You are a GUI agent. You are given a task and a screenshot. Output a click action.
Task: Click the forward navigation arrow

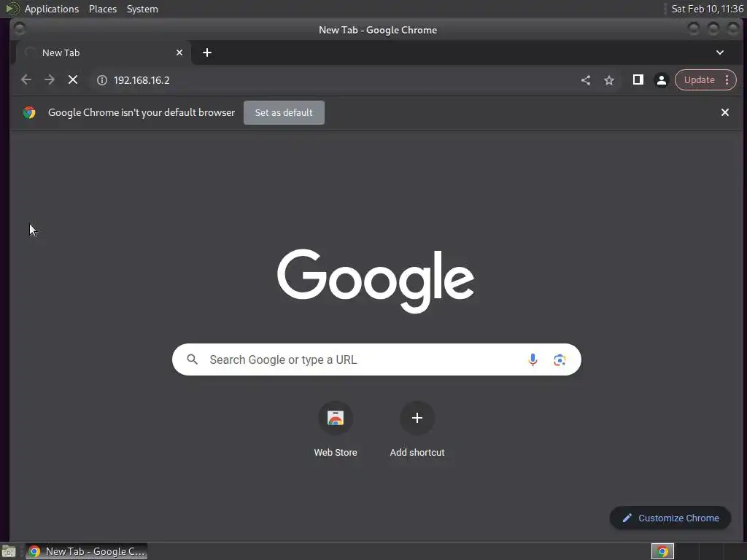pyautogui.click(x=50, y=80)
